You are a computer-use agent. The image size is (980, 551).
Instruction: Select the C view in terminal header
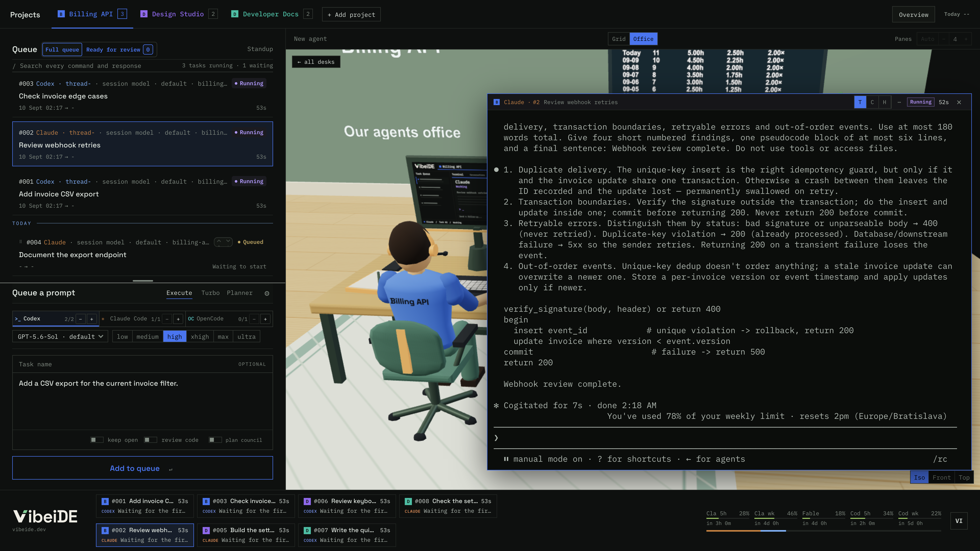[872, 102]
